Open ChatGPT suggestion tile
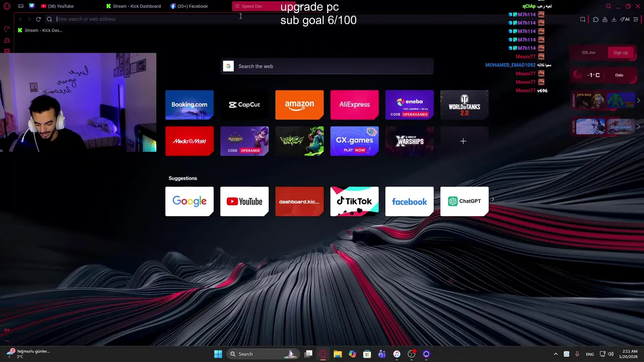Viewport: 644px width, 362px height. click(x=464, y=202)
